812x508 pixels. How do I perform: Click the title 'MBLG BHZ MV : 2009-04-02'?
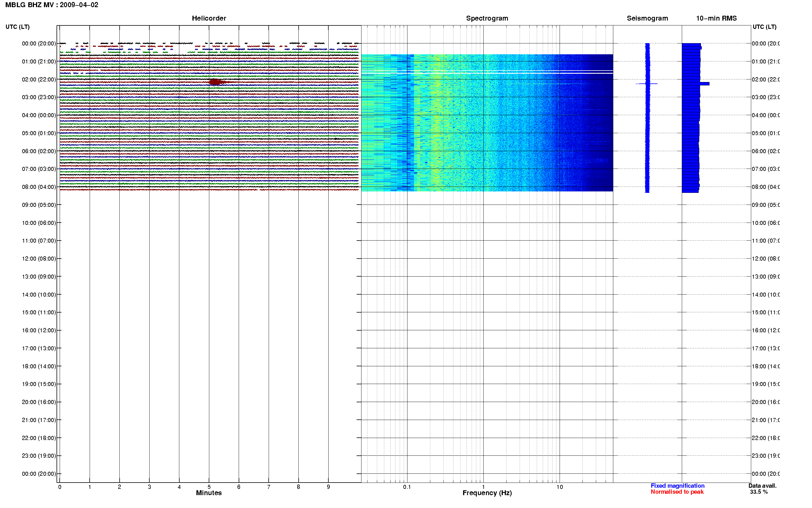click(52, 5)
